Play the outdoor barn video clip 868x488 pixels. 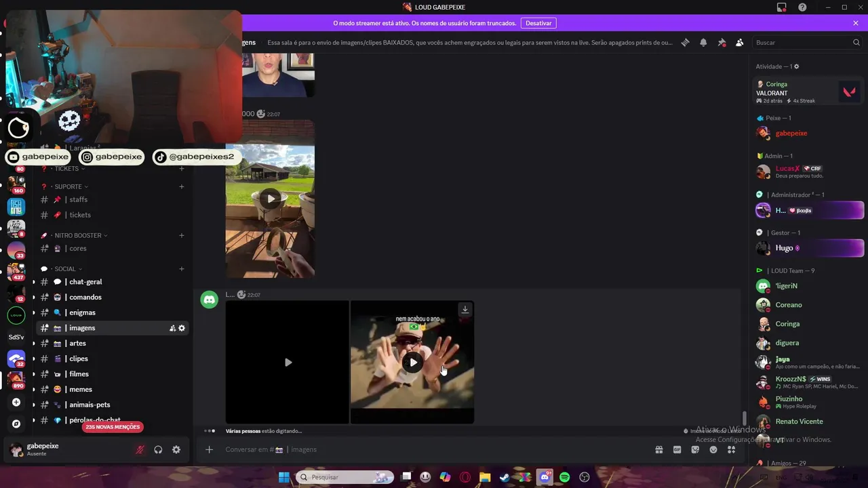coord(271,199)
